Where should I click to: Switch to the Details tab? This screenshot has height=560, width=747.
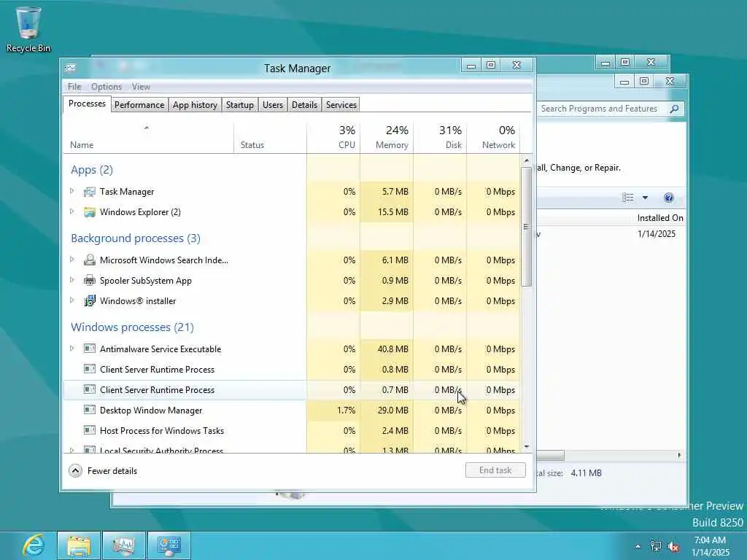[x=304, y=105]
